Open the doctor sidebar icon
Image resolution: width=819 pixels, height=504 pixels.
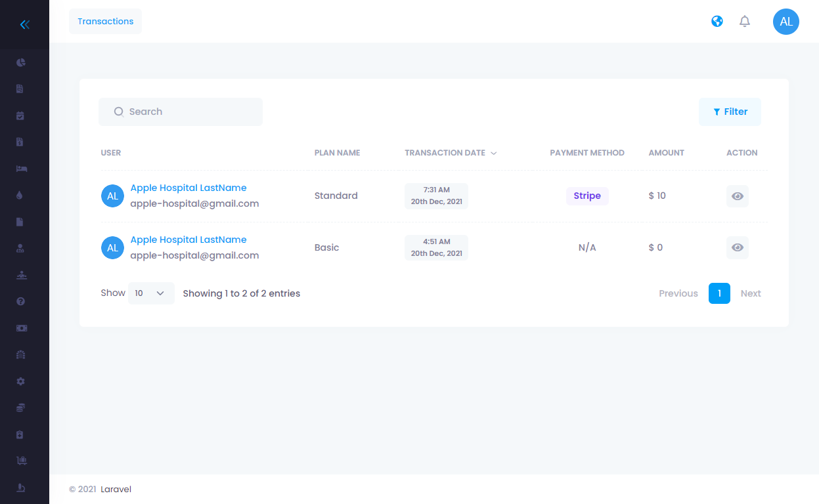[x=21, y=248]
